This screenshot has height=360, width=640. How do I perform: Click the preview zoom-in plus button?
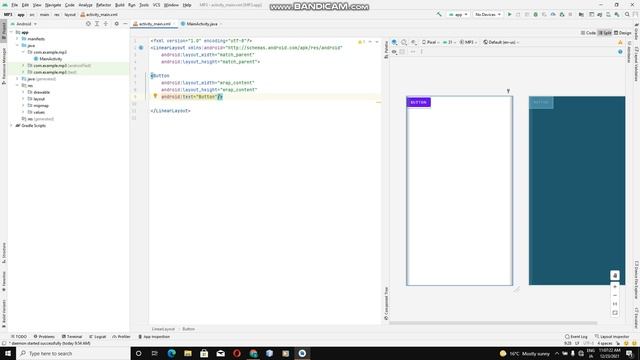pyautogui.click(x=615, y=287)
